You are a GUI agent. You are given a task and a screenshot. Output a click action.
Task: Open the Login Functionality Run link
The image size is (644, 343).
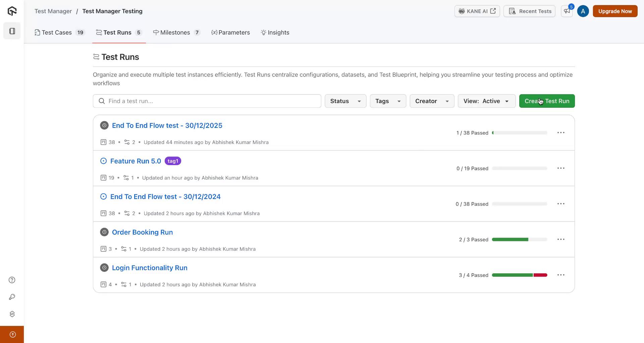150,268
